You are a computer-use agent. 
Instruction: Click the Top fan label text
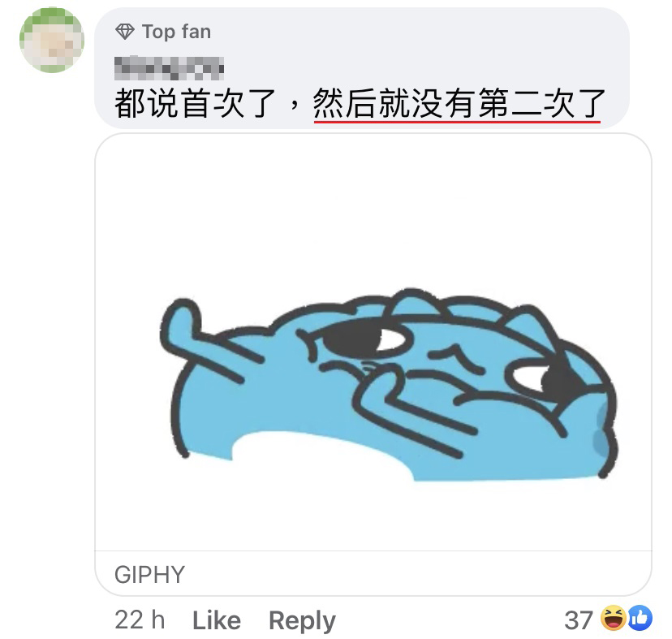[177, 32]
